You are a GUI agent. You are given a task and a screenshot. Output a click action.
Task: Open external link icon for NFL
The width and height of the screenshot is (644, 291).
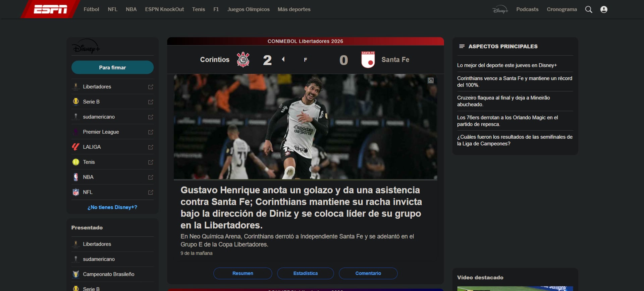[x=151, y=192]
